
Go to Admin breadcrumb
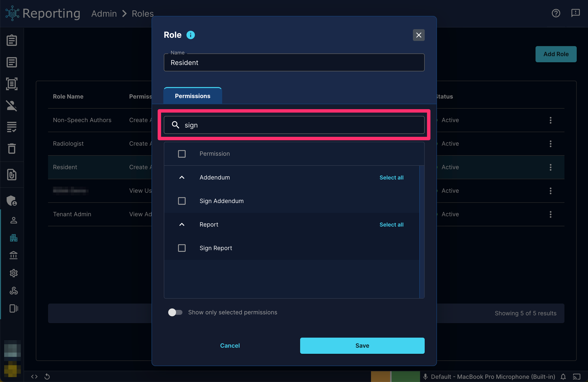click(104, 13)
